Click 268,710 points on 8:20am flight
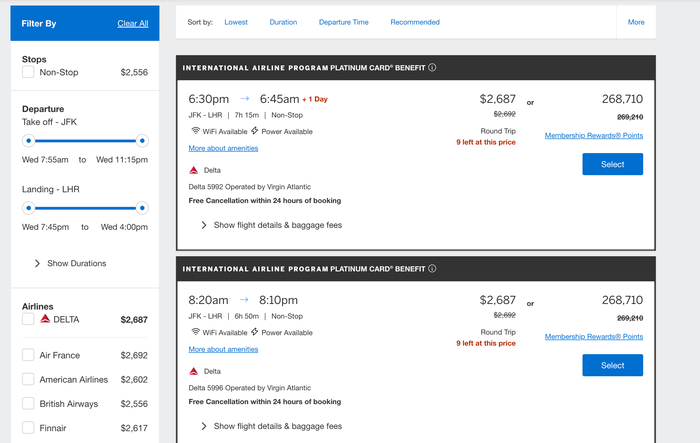 pos(622,300)
